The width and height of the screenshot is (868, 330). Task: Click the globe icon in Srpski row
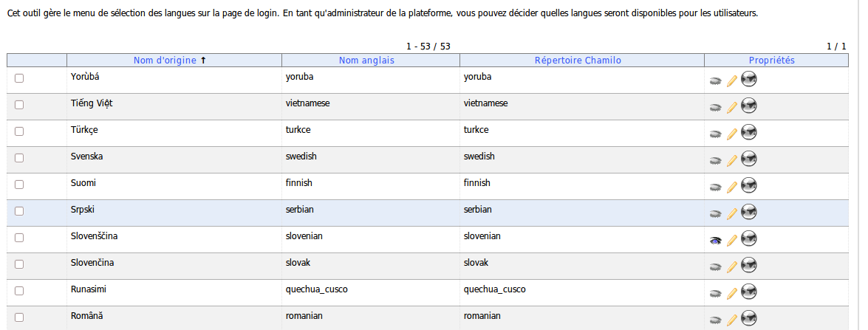coord(749,212)
